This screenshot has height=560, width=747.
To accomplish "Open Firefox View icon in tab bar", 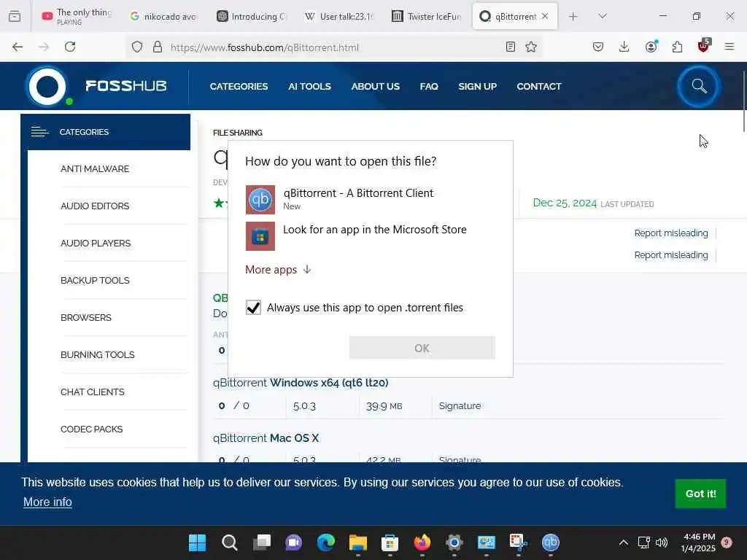I will [x=15, y=16].
